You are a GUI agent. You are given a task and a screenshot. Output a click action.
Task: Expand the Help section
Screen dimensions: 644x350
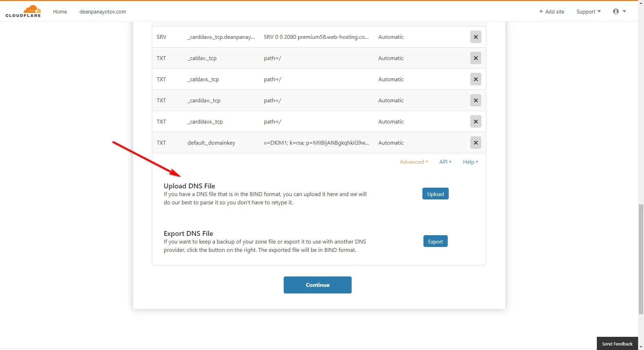pyautogui.click(x=470, y=162)
